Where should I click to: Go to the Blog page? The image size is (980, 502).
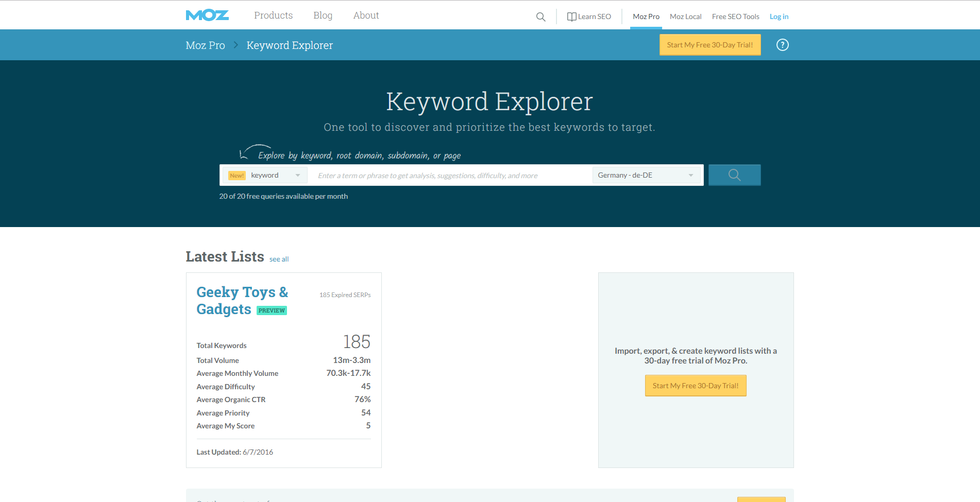click(x=323, y=15)
